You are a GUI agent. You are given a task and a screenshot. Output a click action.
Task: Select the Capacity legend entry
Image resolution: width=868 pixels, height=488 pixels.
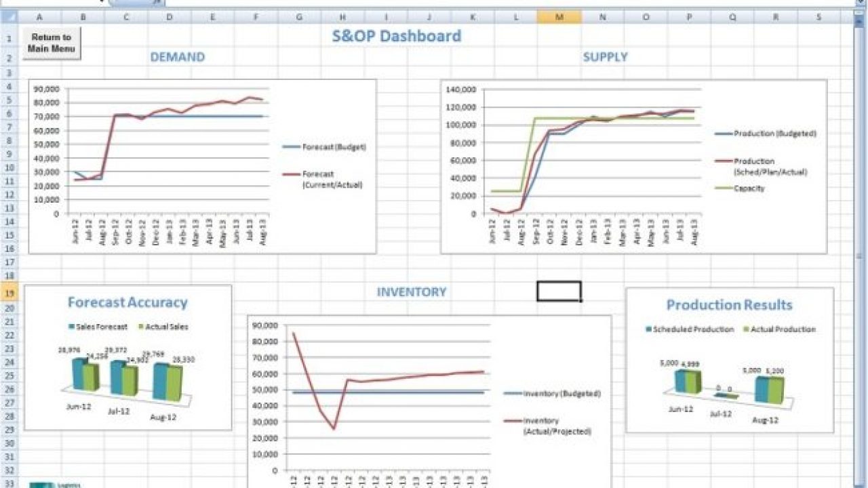tap(740, 188)
